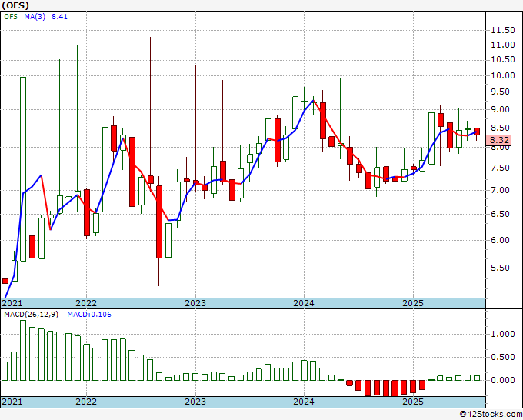Click the 8.41 moving average value
523x420 pixels.
point(59,17)
